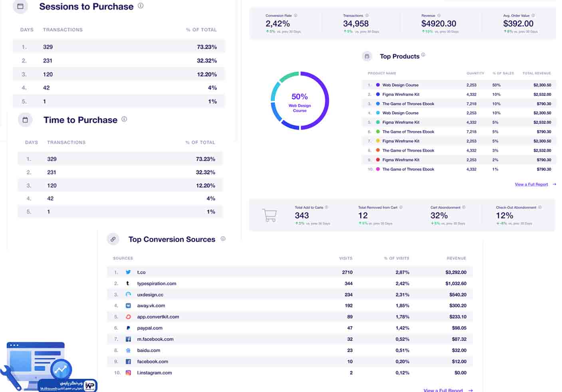Click the Instagram icon next to l.instagram.com
562x392 pixels.
[128, 372]
